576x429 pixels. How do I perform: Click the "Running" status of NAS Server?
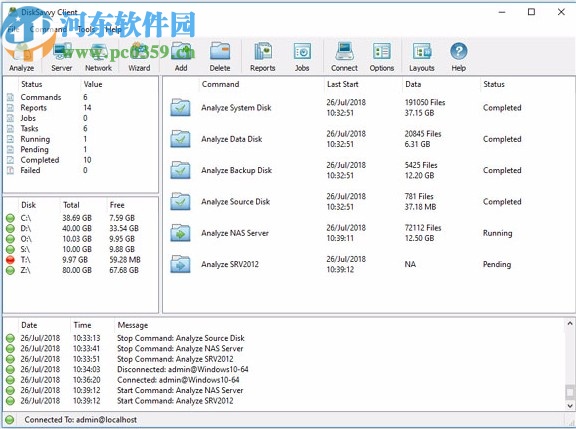(497, 233)
